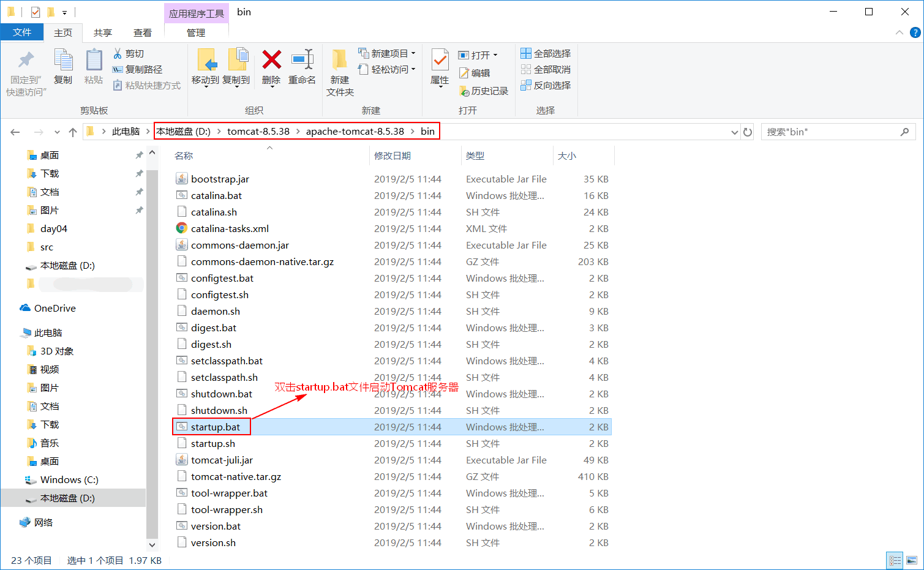Click Select none option
Screen dimensions: 924x570
tap(546, 70)
